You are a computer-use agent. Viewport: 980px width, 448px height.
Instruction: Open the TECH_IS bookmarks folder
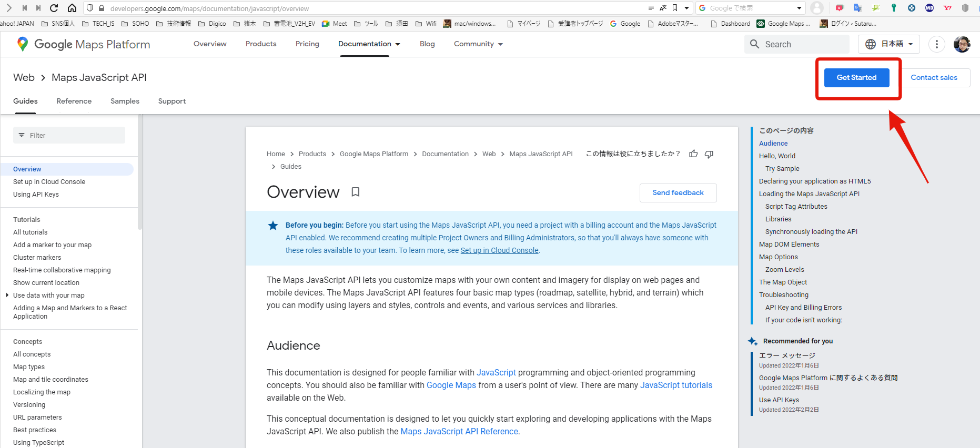click(x=98, y=24)
